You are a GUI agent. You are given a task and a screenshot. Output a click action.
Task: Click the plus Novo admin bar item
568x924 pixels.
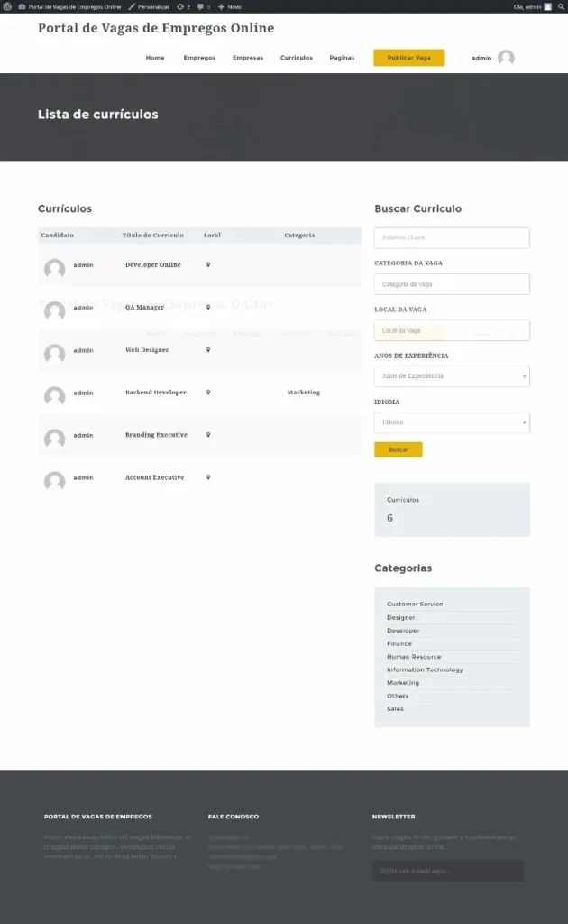(230, 6)
